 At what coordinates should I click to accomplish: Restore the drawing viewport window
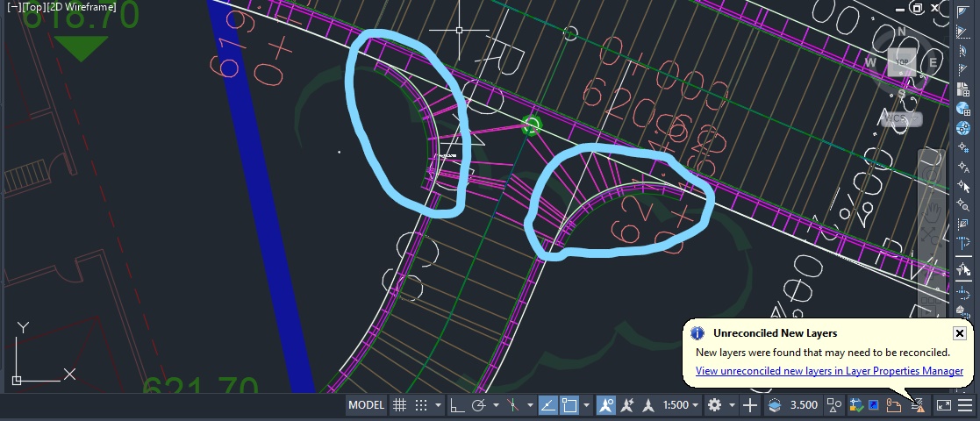point(917,8)
